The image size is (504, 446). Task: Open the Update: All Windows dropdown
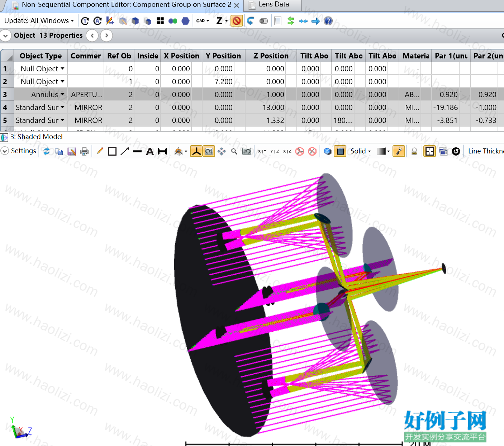(x=39, y=21)
